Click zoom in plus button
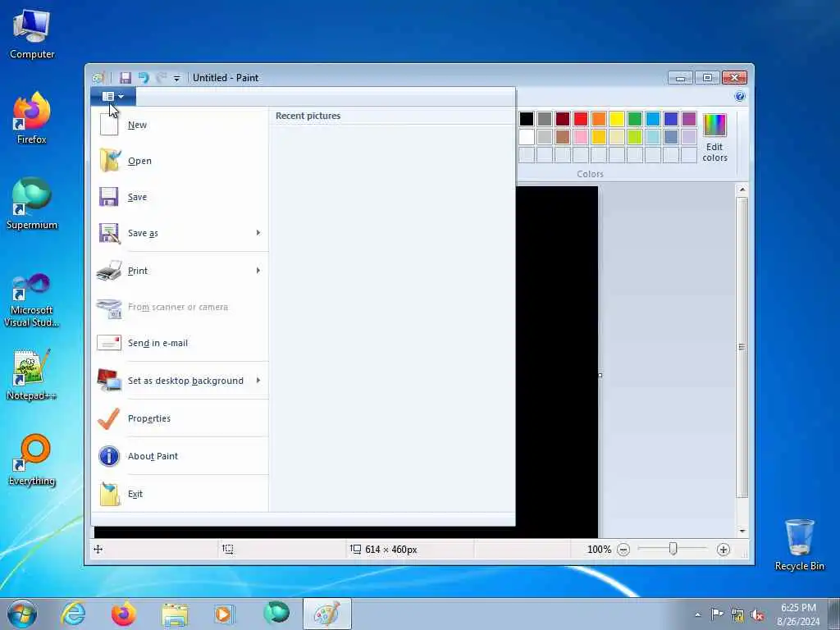 724,549
